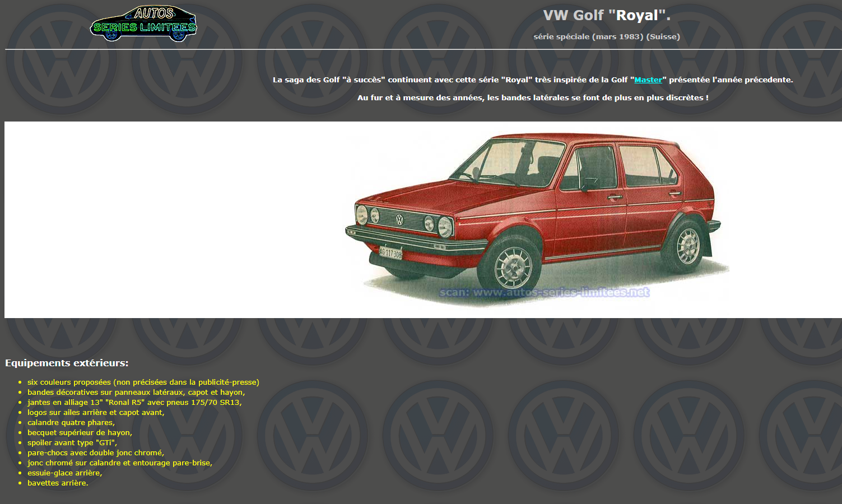Click the Autos Series Limitees neon logo
842x504 pixels.
[143, 24]
